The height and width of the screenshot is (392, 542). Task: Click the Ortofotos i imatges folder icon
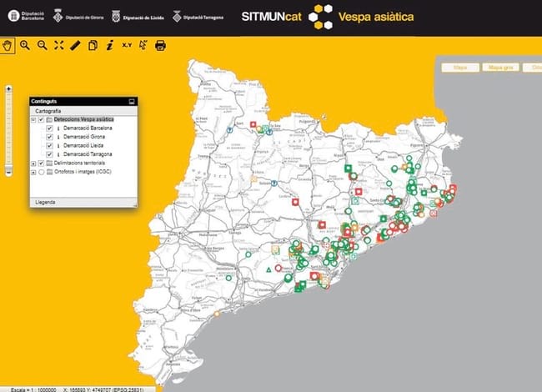49,172
